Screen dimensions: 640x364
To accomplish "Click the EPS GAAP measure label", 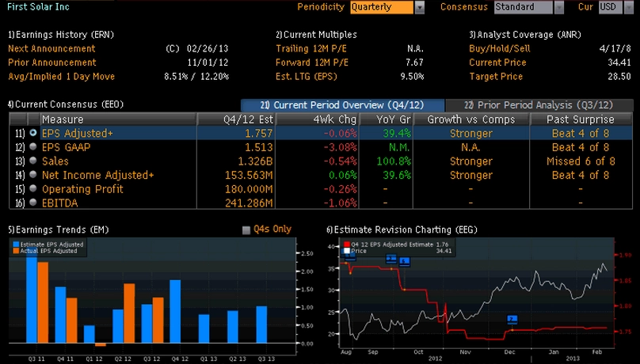I will (66, 147).
